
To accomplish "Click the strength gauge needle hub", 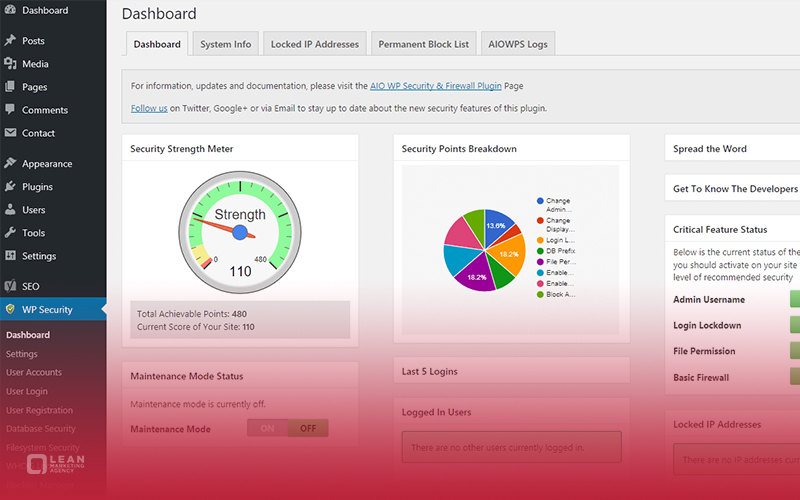I will (240, 233).
